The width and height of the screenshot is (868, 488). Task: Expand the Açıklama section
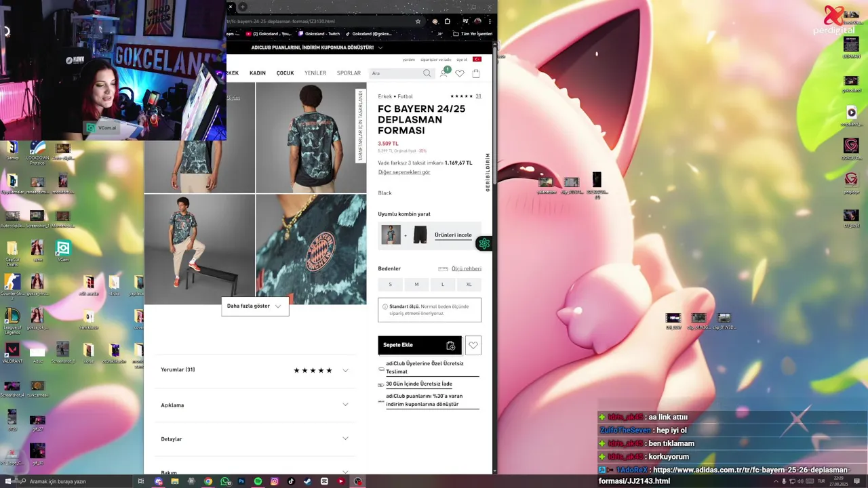click(x=254, y=405)
